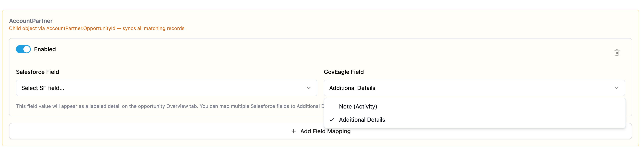Delete mapping with the trash icon

point(616,52)
